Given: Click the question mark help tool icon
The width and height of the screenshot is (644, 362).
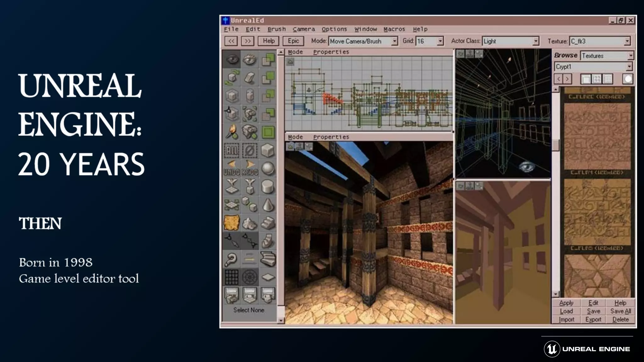Looking at the screenshot, I should pyautogui.click(x=232, y=259).
